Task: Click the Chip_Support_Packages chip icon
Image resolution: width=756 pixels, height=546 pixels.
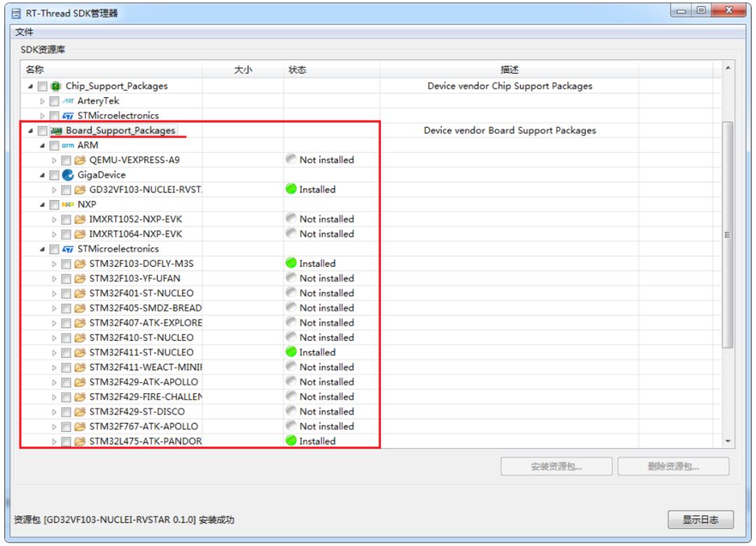Action: point(56,86)
